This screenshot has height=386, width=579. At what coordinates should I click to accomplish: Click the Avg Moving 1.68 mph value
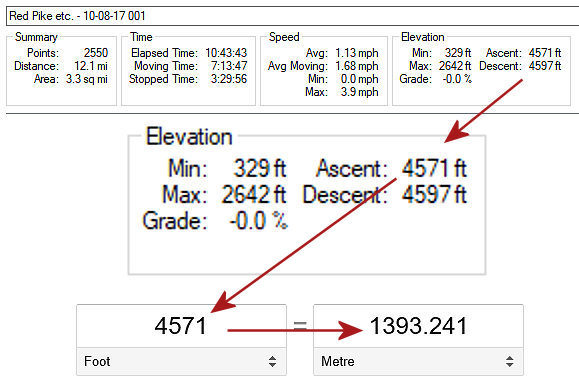tap(357, 66)
